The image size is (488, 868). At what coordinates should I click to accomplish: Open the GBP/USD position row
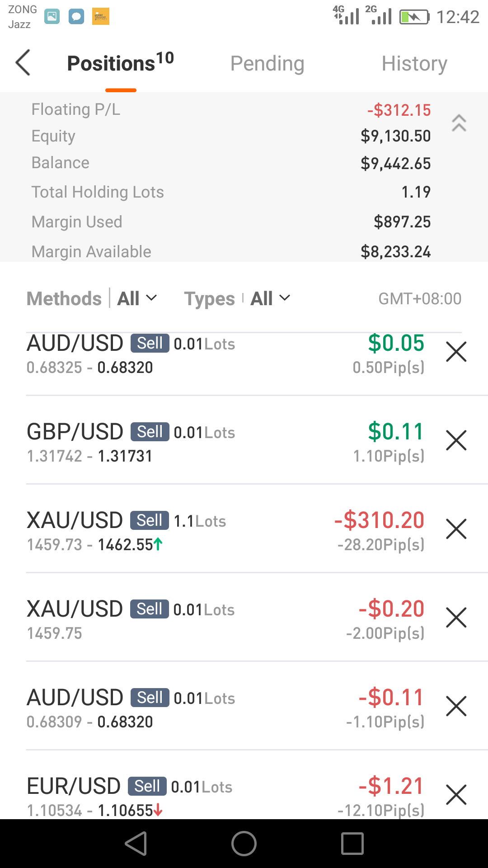click(225, 440)
